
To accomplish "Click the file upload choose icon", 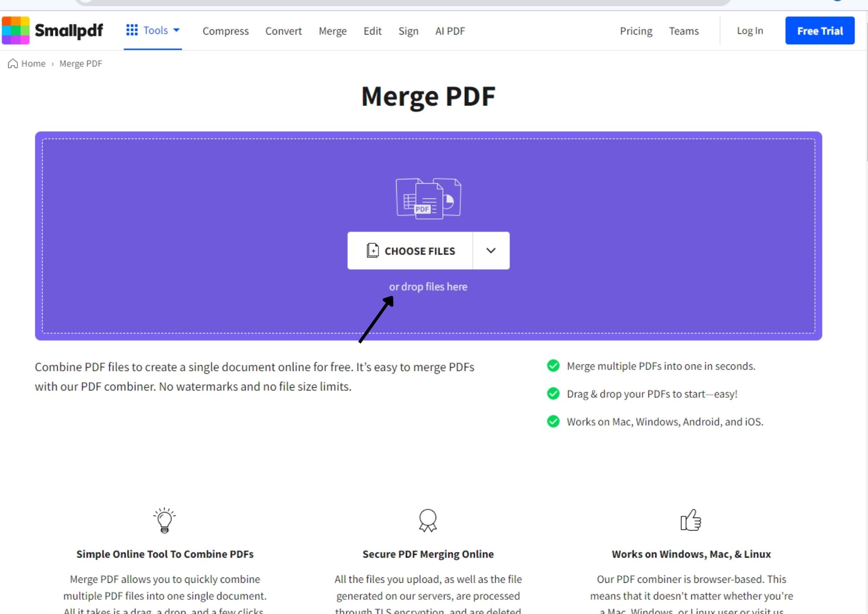I will pyautogui.click(x=372, y=251).
